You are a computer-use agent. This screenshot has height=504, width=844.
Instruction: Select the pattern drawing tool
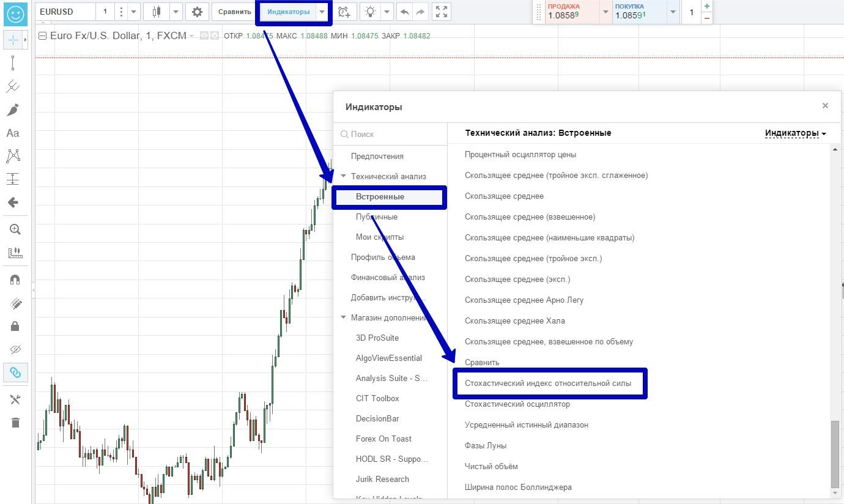coord(13,156)
